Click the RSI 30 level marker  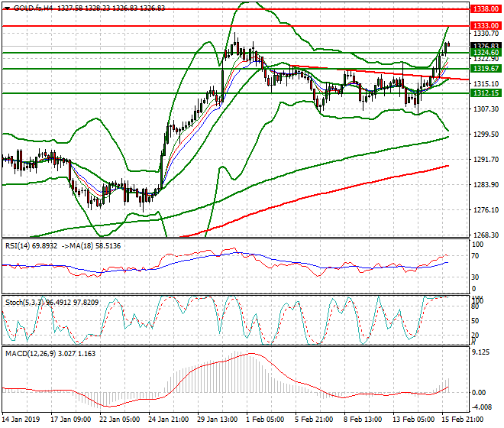[x=476, y=277]
